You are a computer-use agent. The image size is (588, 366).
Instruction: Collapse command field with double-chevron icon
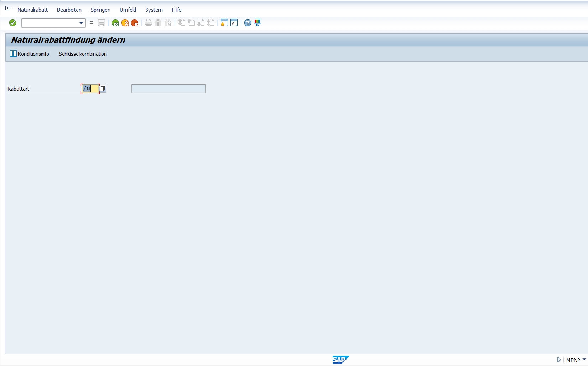point(92,23)
